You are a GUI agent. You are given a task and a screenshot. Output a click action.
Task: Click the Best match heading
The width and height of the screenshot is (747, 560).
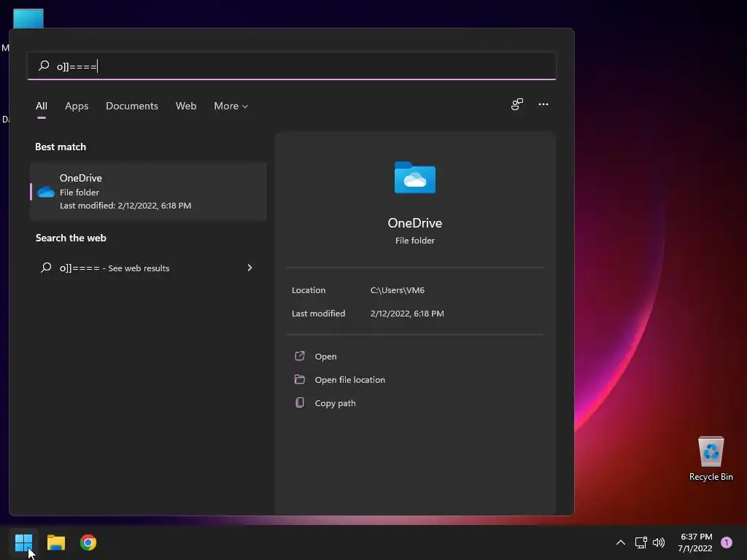pos(61,147)
